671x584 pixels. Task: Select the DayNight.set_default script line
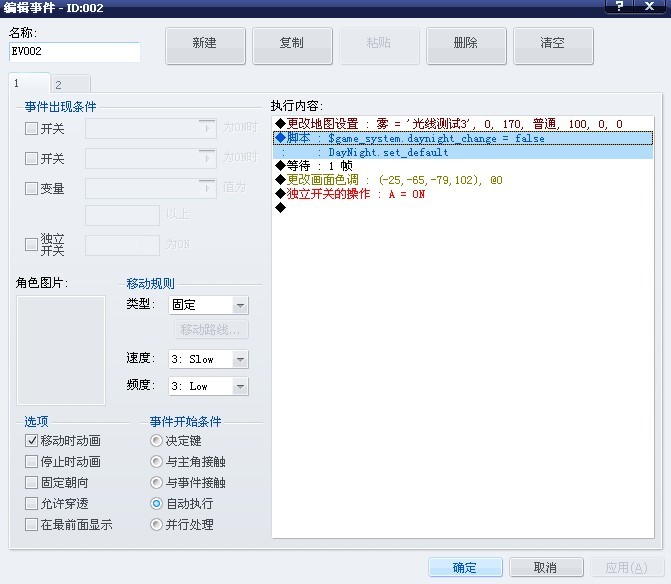[x=463, y=152]
